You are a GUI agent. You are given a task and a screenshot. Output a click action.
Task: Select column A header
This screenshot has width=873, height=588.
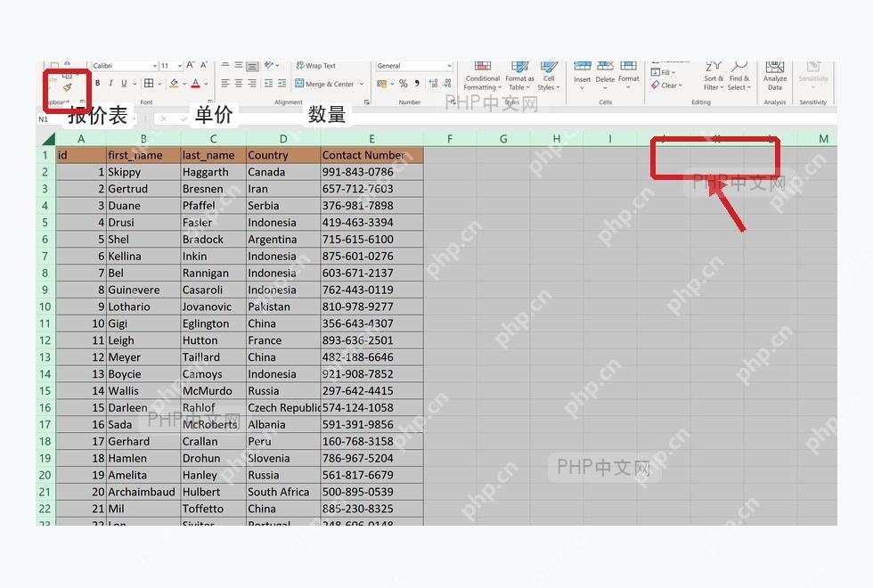(81, 139)
